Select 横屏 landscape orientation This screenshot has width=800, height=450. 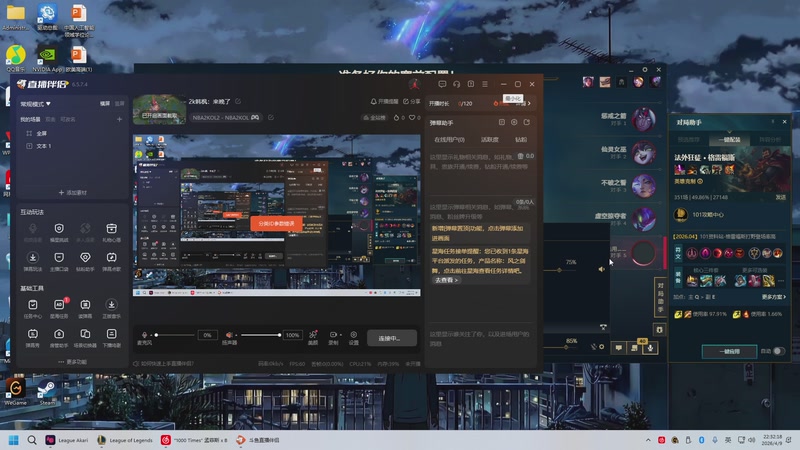pyautogui.click(x=105, y=103)
